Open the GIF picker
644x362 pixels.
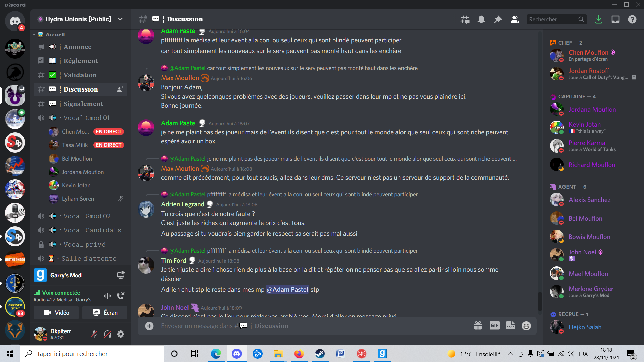coord(494,325)
